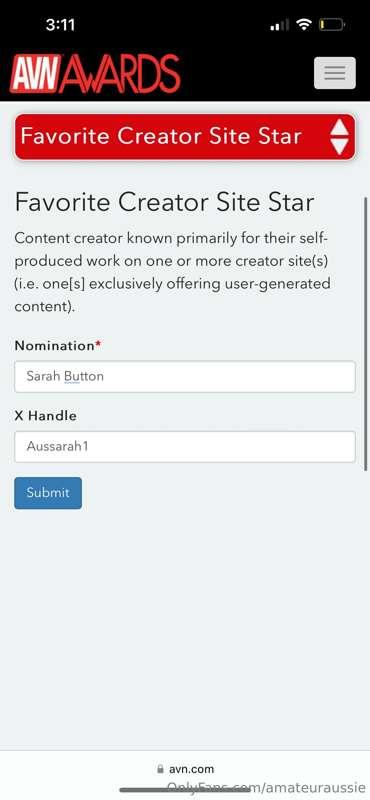The image size is (370, 800).
Task: Tap the 3:11 clock in status bar
Action: (60, 24)
